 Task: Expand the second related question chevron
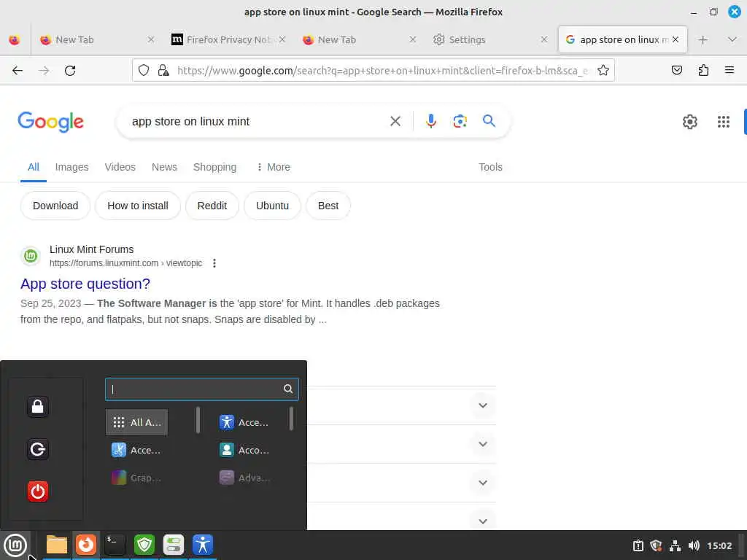coord(483,444)
